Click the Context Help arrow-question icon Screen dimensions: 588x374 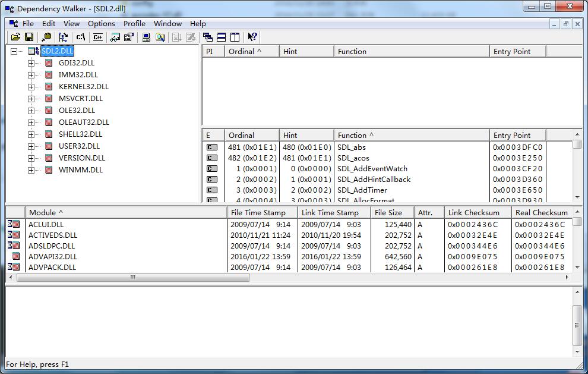[252, 37]
